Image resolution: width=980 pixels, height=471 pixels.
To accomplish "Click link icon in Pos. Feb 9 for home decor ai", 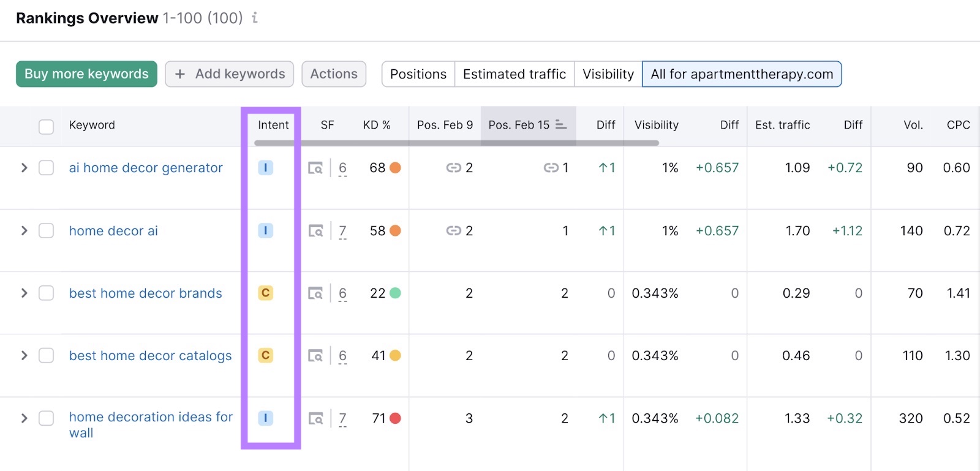I will (x=453, y=231).
